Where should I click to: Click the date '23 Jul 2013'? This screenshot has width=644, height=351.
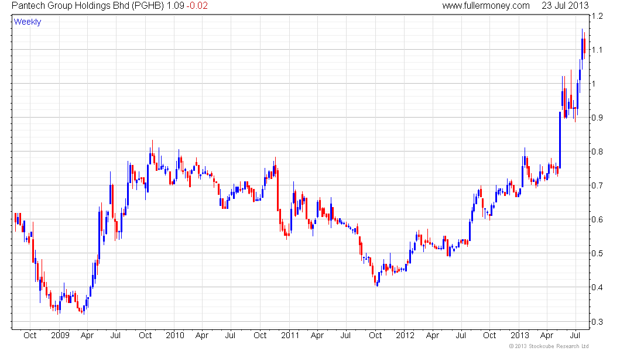[565, 6]
